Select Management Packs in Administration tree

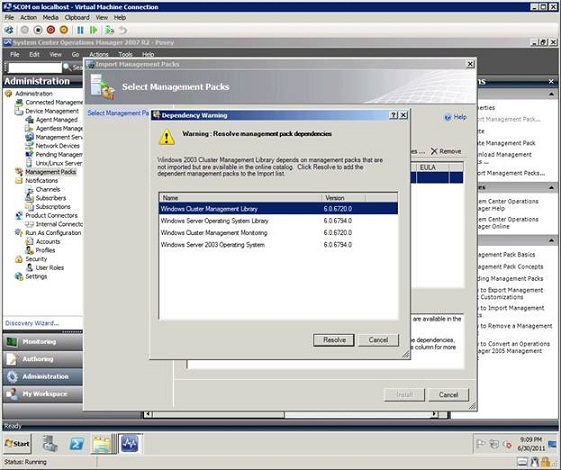pyautogui.click(x=50, y=172)
